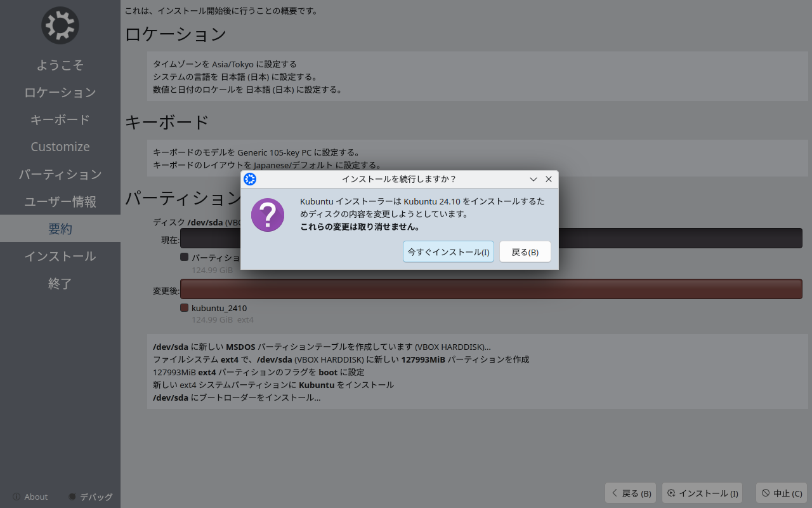
Task: Click the dialog message mentioning Kubuntu 24.10
Action: point(422,208)
